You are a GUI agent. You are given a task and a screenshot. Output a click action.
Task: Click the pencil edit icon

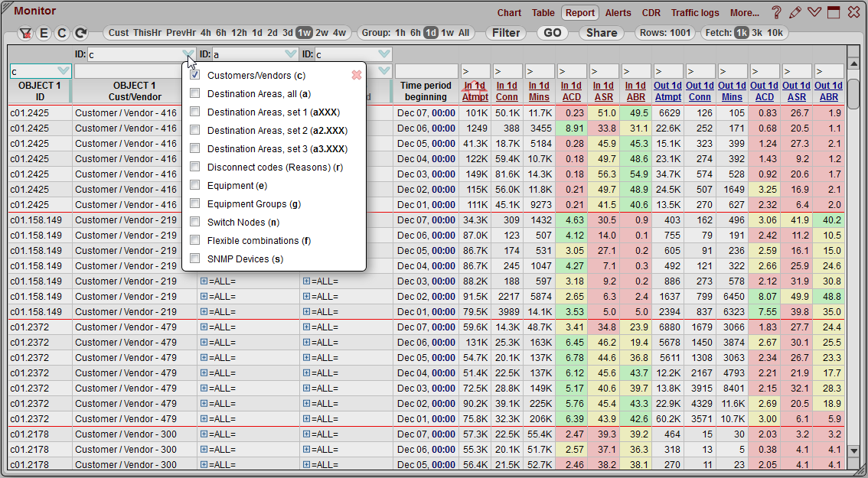tap(794, 12)
